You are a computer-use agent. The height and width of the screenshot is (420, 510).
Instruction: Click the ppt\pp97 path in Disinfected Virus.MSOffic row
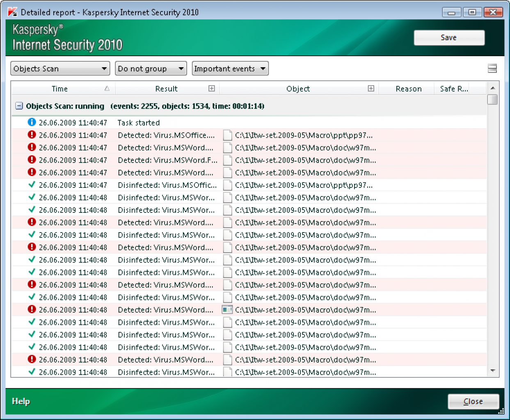point(304,185)
